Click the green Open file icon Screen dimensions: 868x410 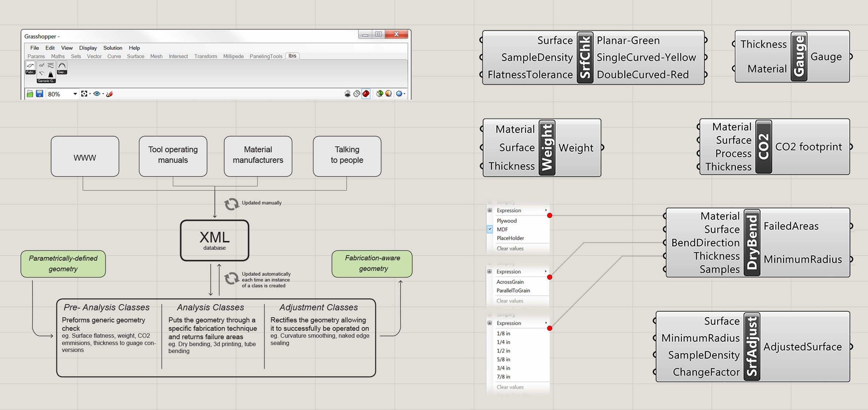click(30, 94)
